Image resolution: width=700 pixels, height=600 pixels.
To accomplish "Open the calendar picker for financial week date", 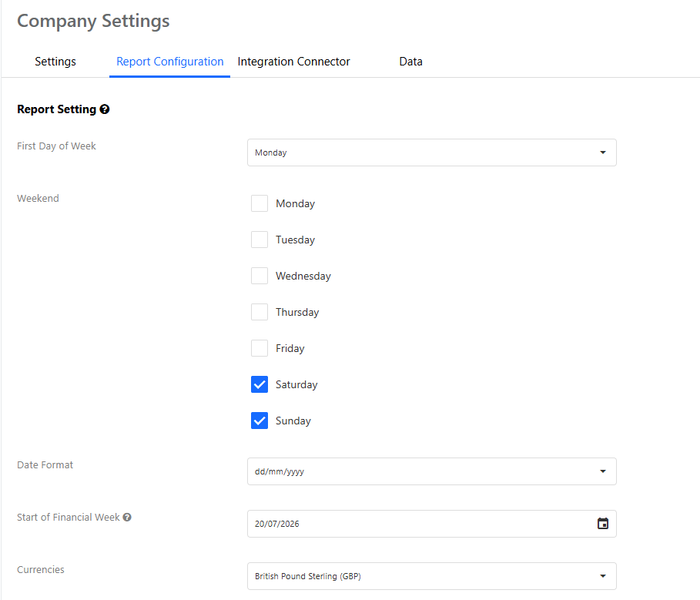I will 603,524.
